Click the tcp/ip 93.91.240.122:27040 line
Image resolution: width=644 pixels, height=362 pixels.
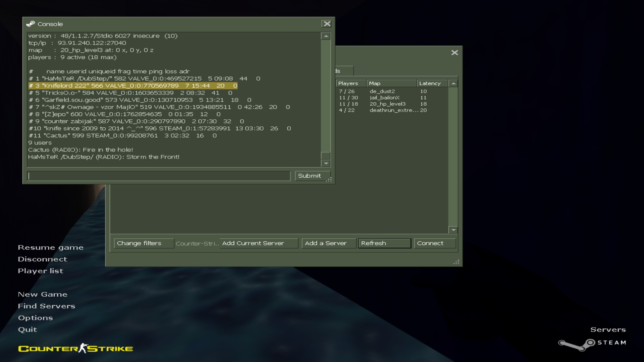[x=77, y=43]
